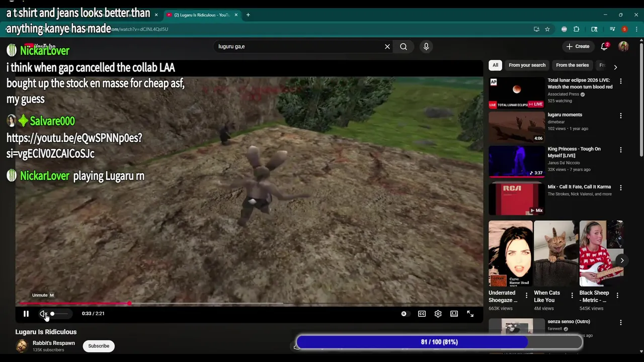The height and width of the screenshot is (362, 644).
Task: Switch to theater mode
Action: click(x=454, y=314)
